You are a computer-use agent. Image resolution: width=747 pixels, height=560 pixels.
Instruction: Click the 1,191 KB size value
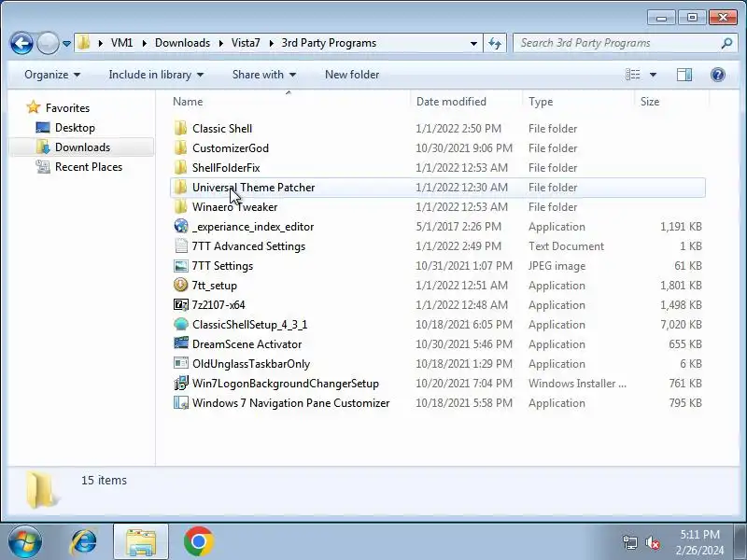click(x=681, y=227)
